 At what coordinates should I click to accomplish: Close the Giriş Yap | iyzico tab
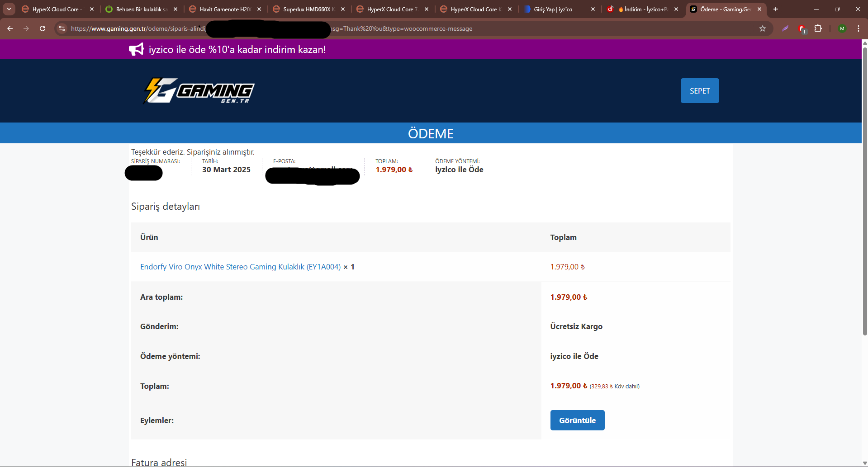click(x=593, y=9)
